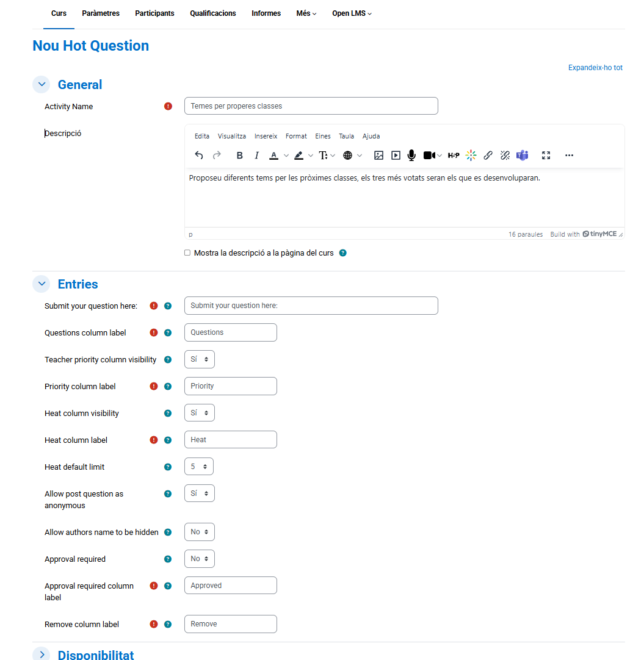Expand the Disponibilitat section
The height and width of the screenshot is (660, 644).
(42, 655)
